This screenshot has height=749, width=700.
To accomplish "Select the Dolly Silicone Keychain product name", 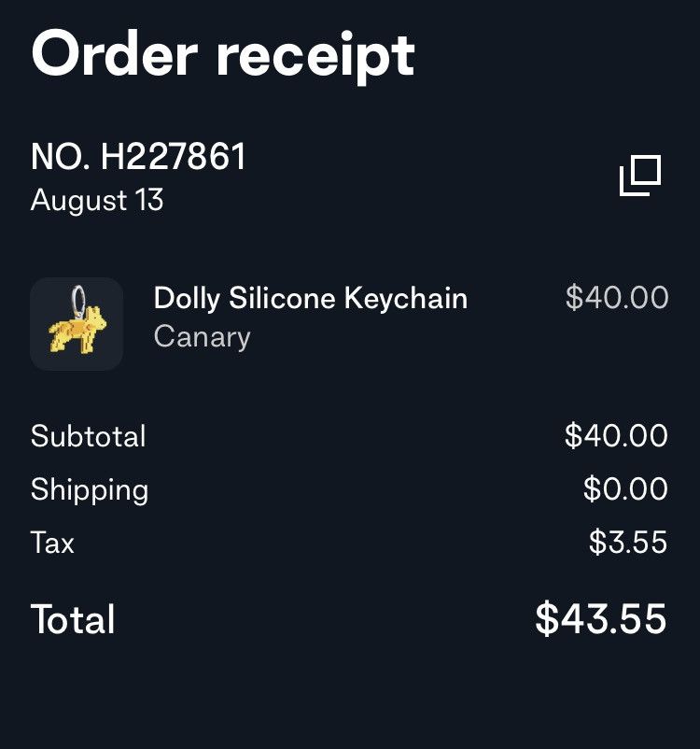I will [x=311, y=299].
